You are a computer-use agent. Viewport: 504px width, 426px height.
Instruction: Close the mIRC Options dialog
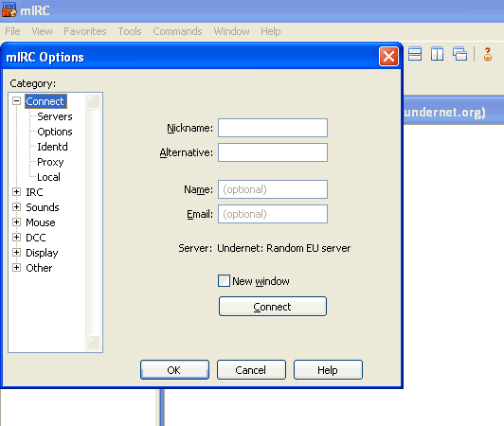tap(388, 57)
